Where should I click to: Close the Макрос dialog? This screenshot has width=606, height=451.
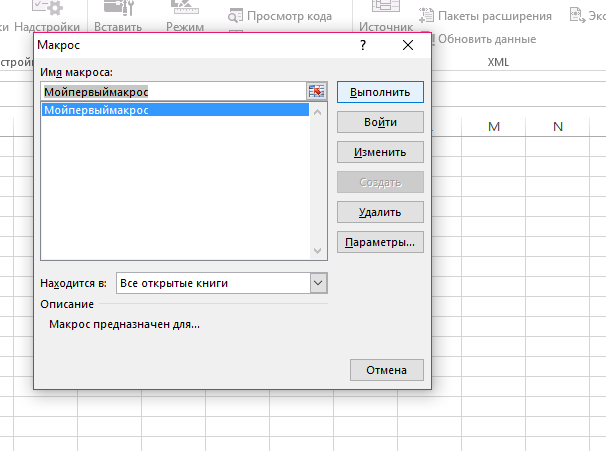pyautogui.click(x=408, y=45)
